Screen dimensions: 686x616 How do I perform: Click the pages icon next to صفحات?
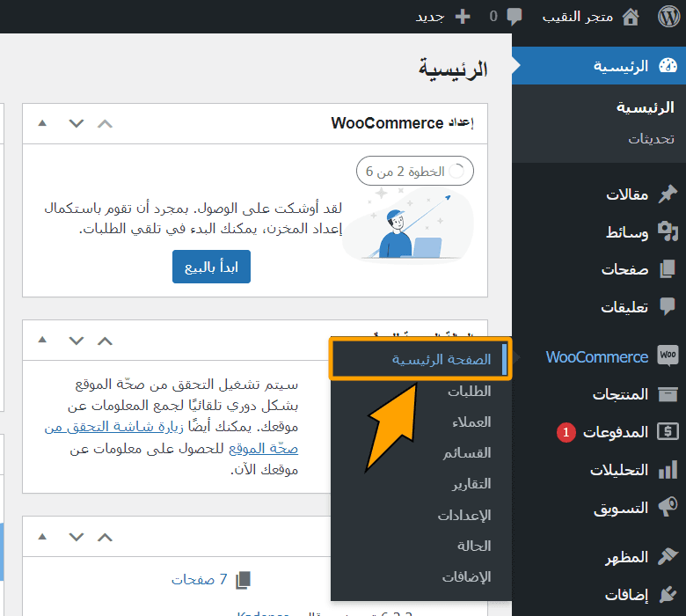click(x=668, y=268)
